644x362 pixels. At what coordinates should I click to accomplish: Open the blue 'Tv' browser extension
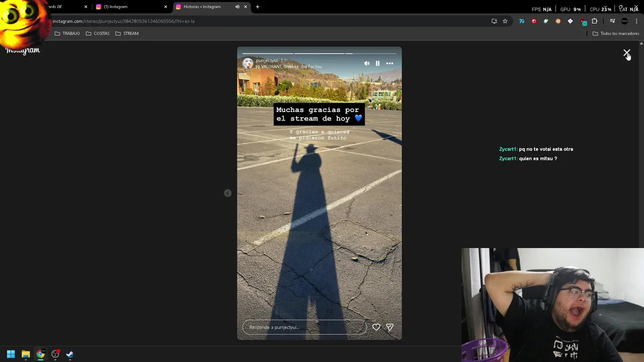pyautogui.click(x=522, y=21)
